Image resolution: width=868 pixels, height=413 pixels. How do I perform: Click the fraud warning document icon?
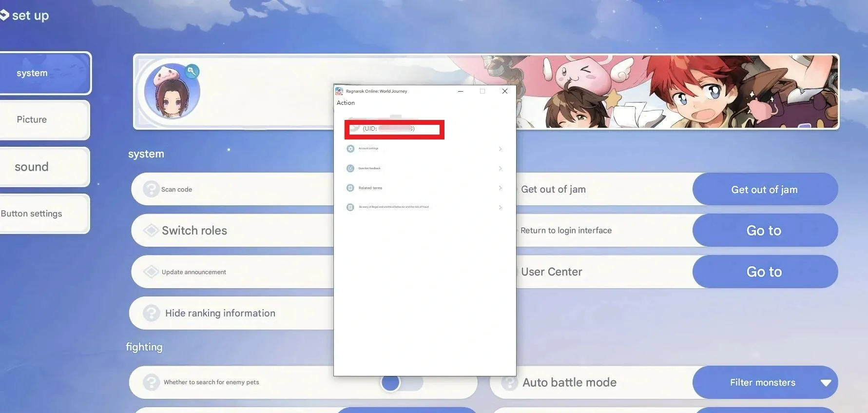coord(350,207)
